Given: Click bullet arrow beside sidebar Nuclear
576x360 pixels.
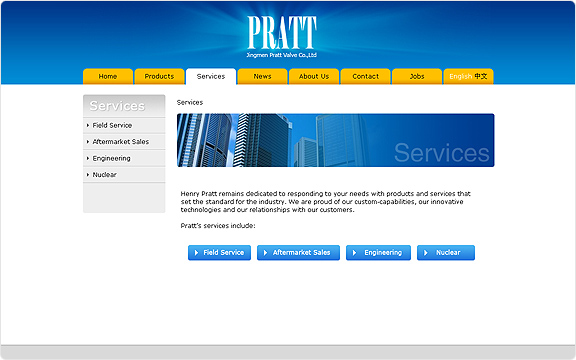Looking at the screenshot, I should pos(88,175).
